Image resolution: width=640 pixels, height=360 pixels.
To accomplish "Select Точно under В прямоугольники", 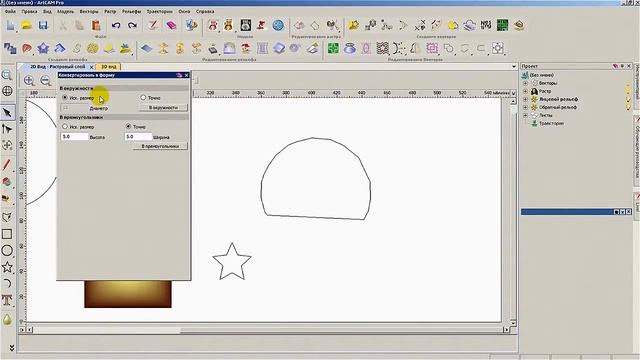I will point(128,127).
